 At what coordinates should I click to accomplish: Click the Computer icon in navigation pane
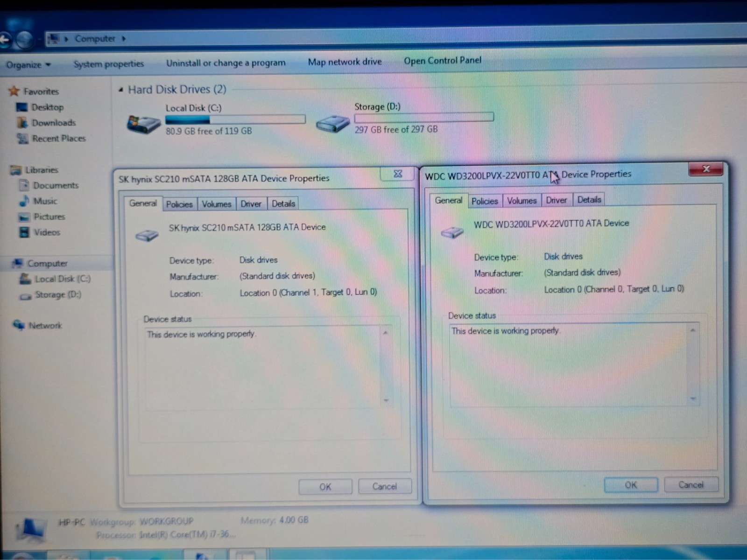coord(17,264)
